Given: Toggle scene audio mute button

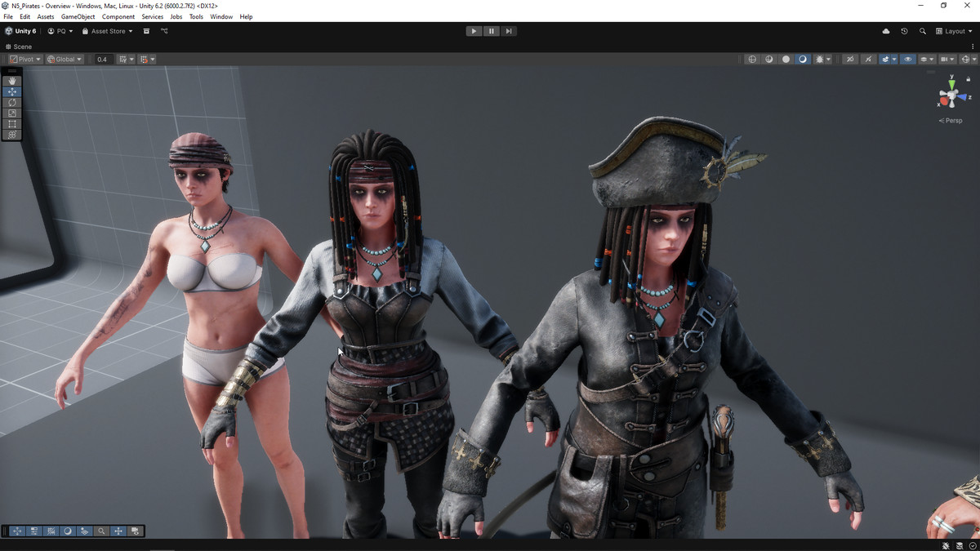Looking at the screenshot, I should pos(868,60).
